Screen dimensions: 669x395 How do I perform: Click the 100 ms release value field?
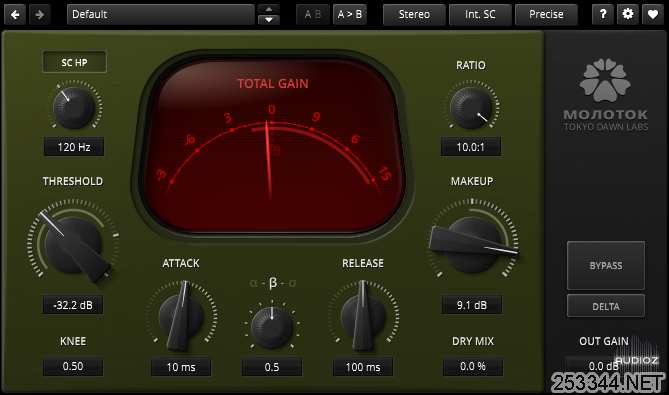[x=363, y=367]
